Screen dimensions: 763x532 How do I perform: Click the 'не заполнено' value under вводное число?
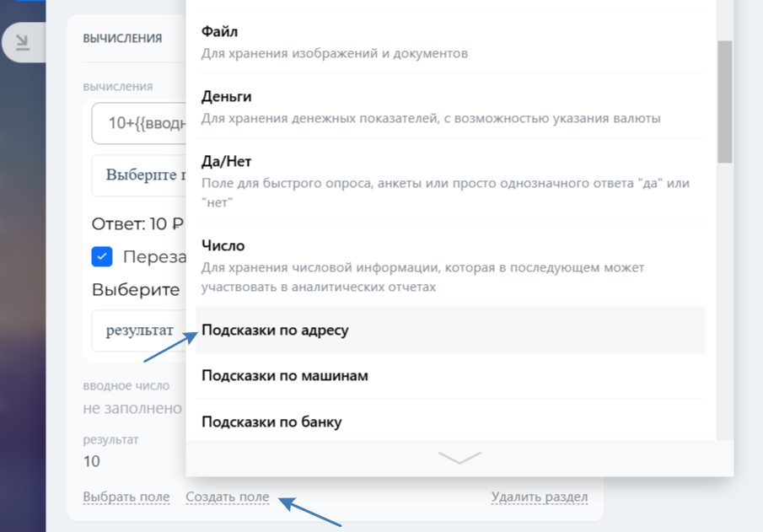(132, 408)
